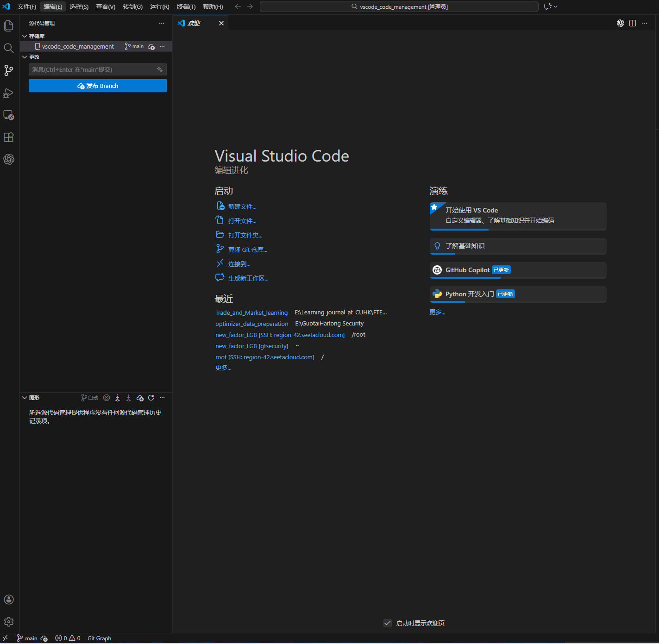Screen dimensions: 659x644
Task: Open the main branch picker in repository row
Action: coord(134,47)
